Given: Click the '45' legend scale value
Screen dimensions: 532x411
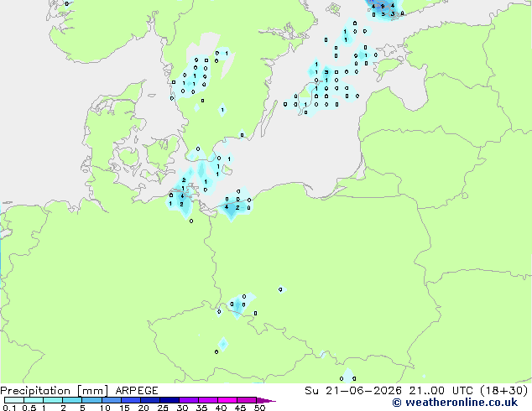Looking at the screenshot, I should point(240,408).
